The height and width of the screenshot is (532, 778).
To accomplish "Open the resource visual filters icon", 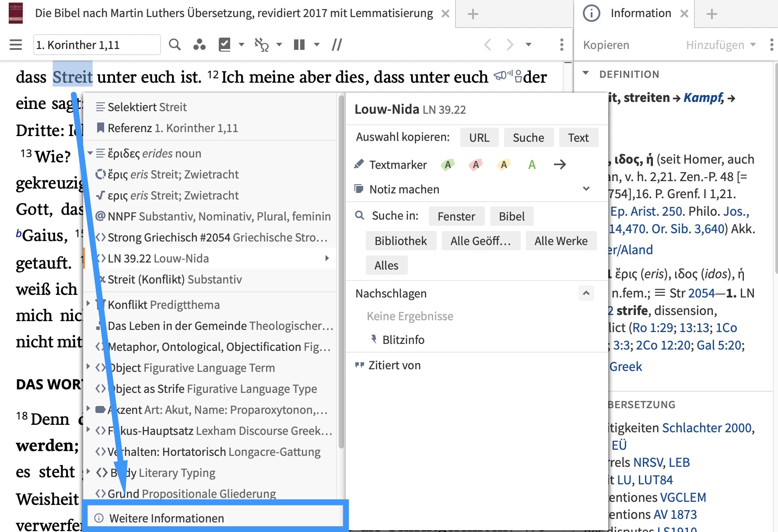I will 200,45.
